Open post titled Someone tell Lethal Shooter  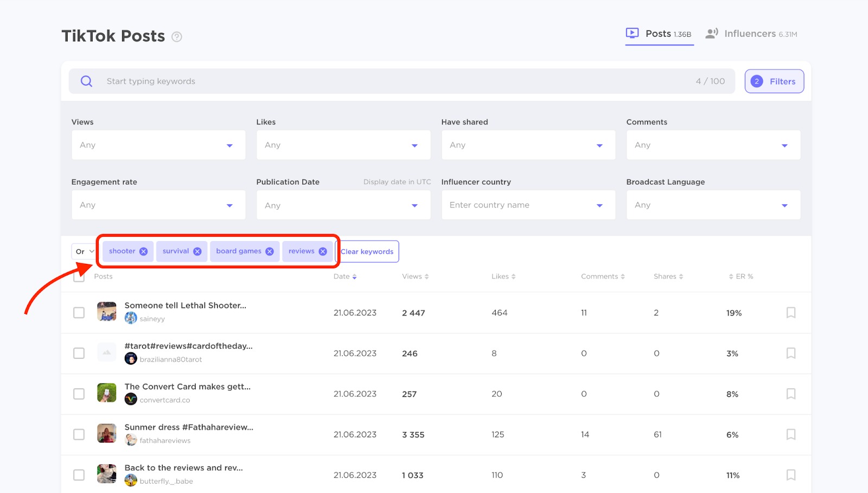[186, 306]
